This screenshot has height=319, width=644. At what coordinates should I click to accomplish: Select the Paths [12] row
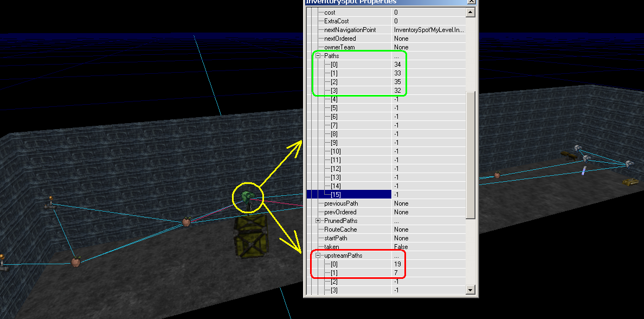pos(386,169)
